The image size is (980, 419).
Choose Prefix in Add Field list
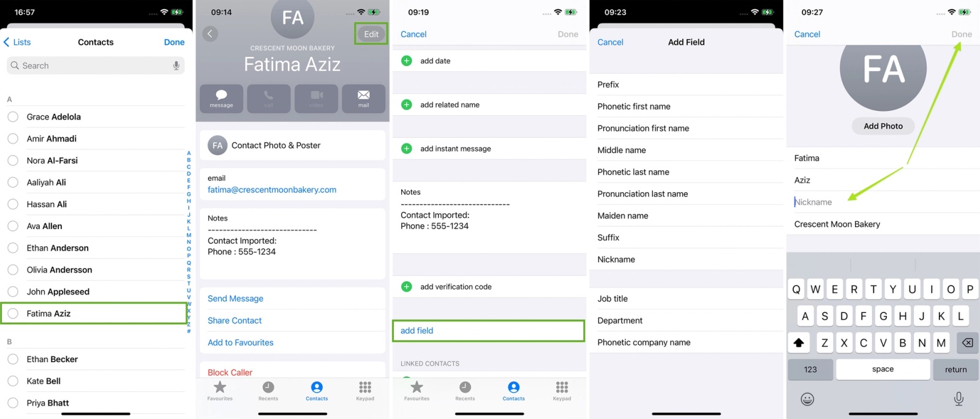click(686, 85)
